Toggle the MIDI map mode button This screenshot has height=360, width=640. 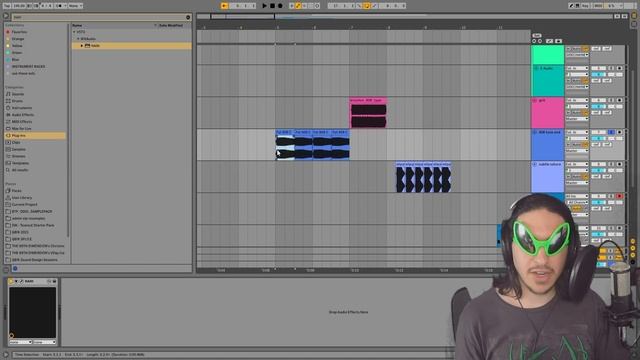click(598, 6)
